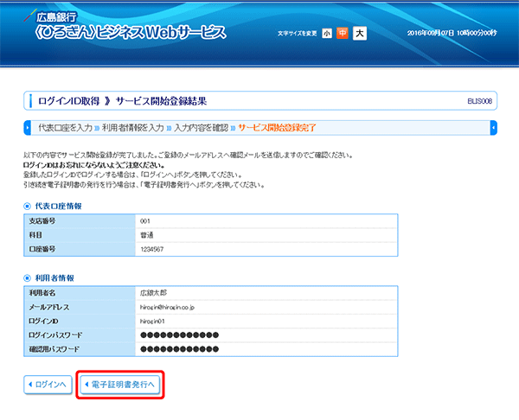Click the login ID value hirogin01
Screen dimensions: 519x420
(157, 321)
